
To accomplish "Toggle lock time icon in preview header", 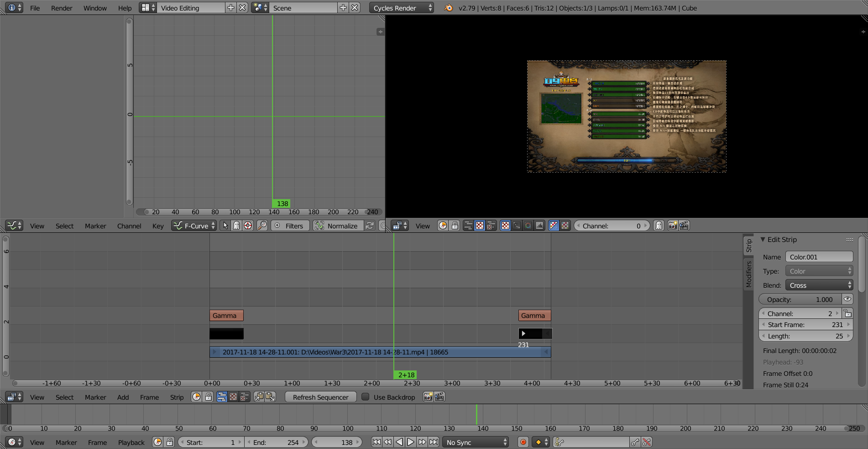I will pos(455,226).
